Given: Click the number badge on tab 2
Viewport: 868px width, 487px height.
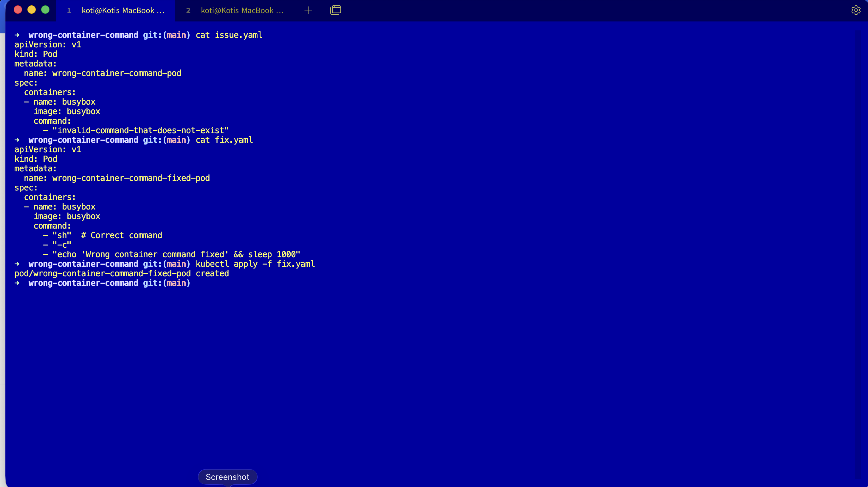Looking at the screenshot, I should [x=188, y=10].
